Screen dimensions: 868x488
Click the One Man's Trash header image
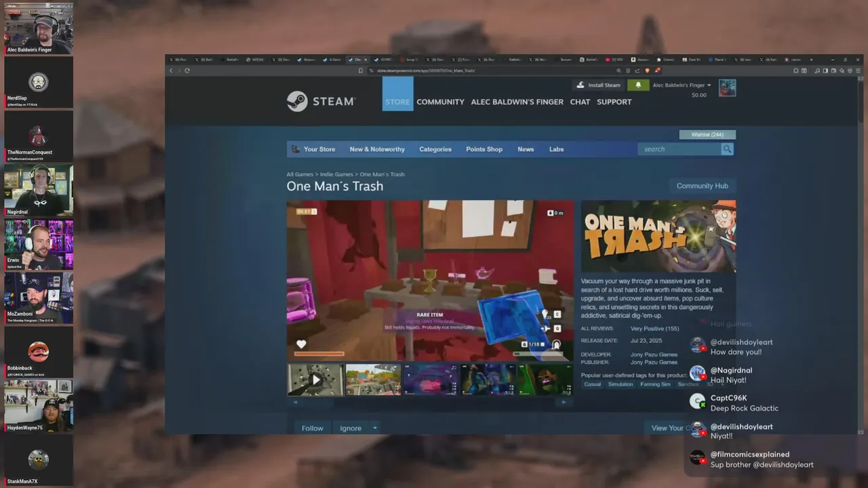(x=658, y=236)
